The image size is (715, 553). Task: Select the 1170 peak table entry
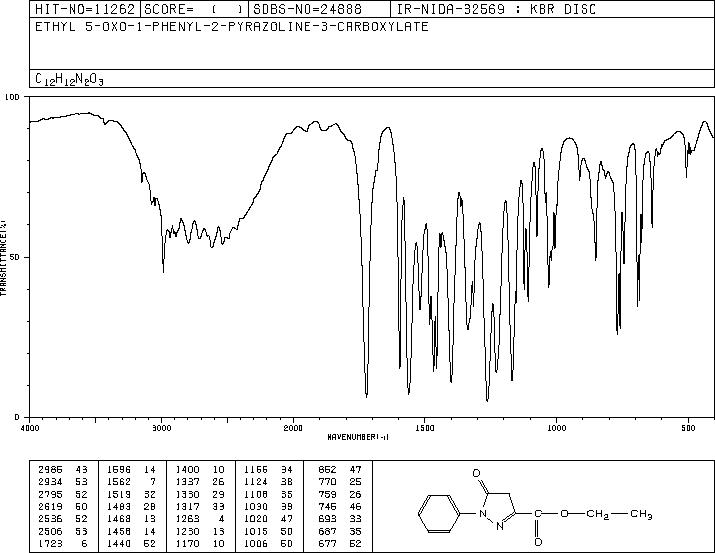200,543
